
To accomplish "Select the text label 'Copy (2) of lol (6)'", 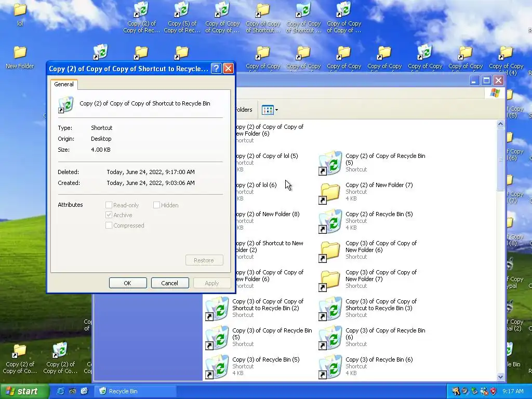I will point(256,185).
